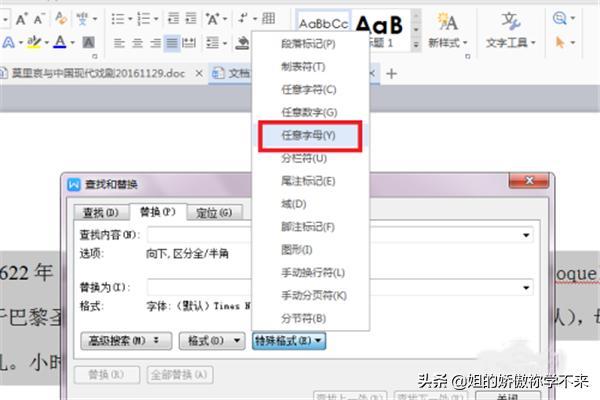Pick 尾注标记(E) in special format list

(310, 181)
